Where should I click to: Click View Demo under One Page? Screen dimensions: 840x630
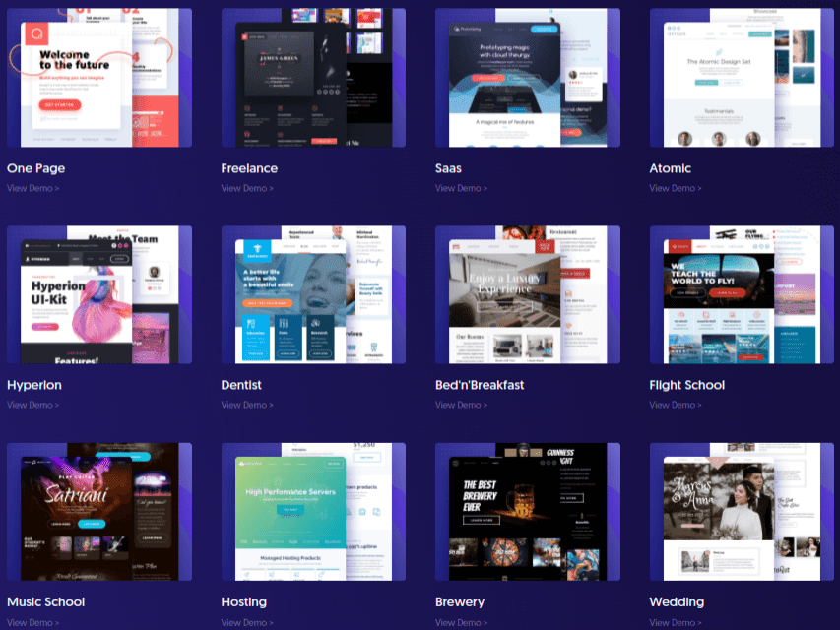[x=32, y=188]
